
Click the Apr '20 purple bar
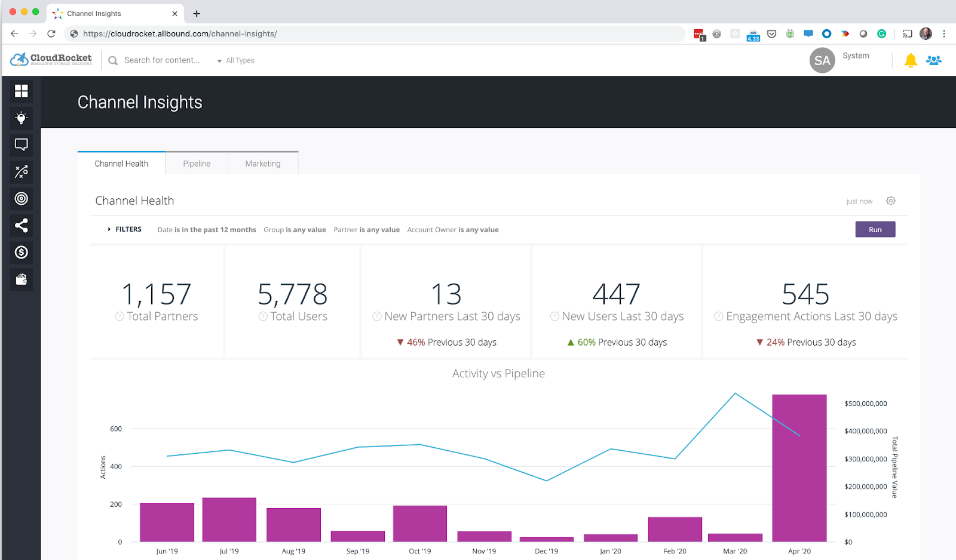(799, 468)
